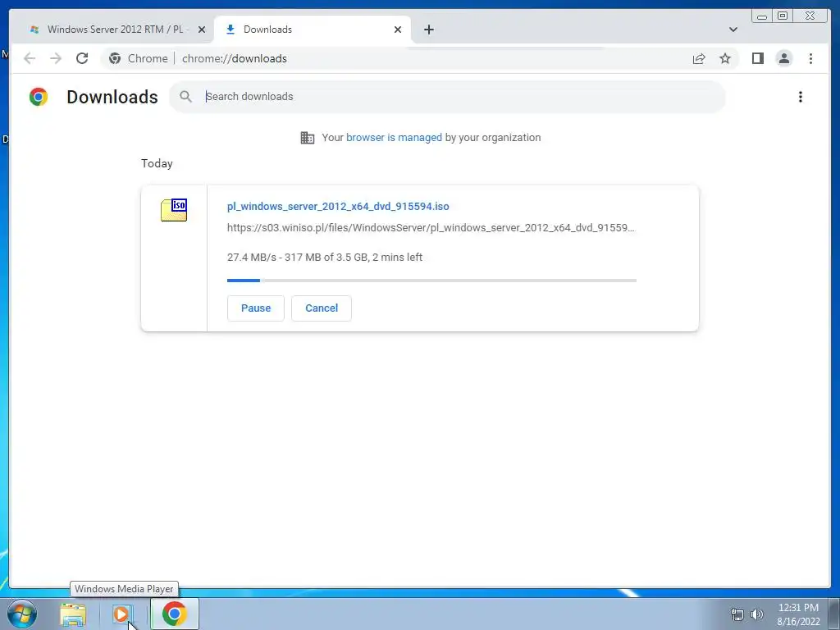Bookmark this tab with the star icon
The width and height of the screenshot is (840, 630).
pos(725,58)
